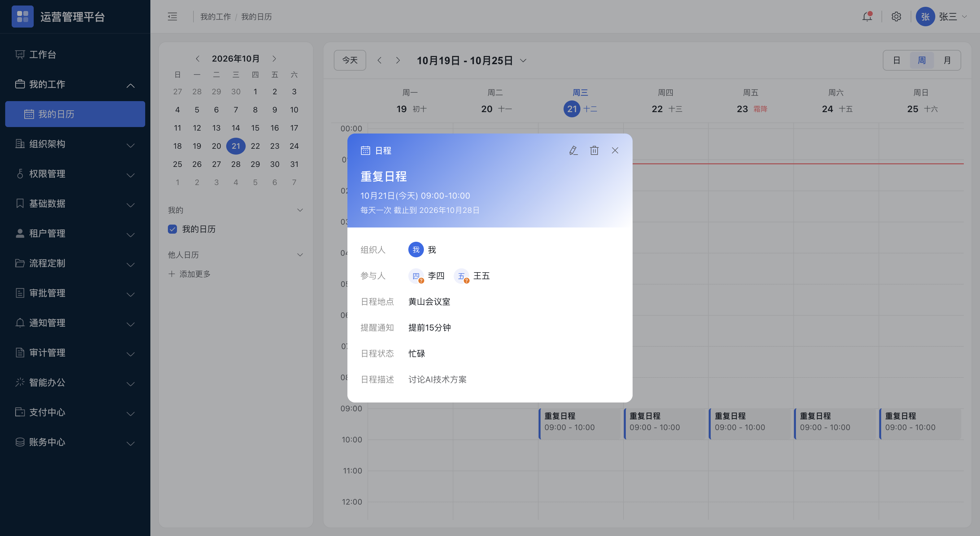The width and height of the screenshot is (980, 536).
Task: Click the 今天 button
Action: (350, 60)
